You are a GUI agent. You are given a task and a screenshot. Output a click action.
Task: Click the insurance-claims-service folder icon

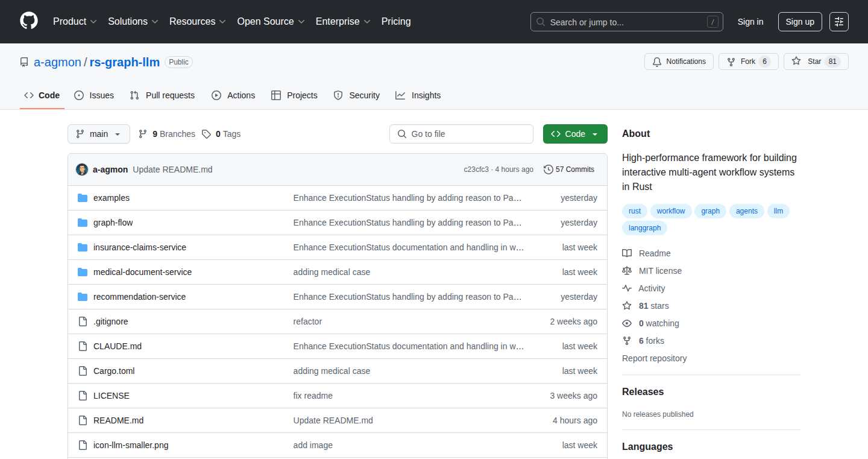coord(83,247)
